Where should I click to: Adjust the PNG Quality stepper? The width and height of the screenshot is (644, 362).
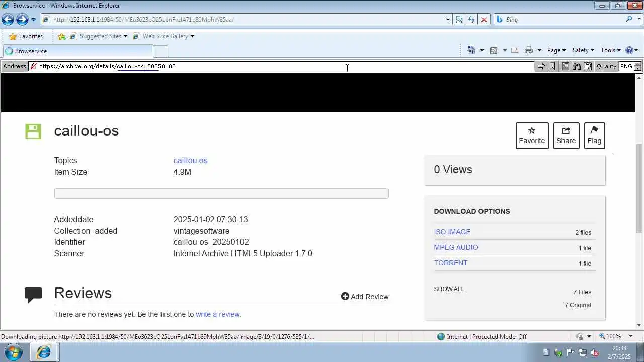coord(637,66)
